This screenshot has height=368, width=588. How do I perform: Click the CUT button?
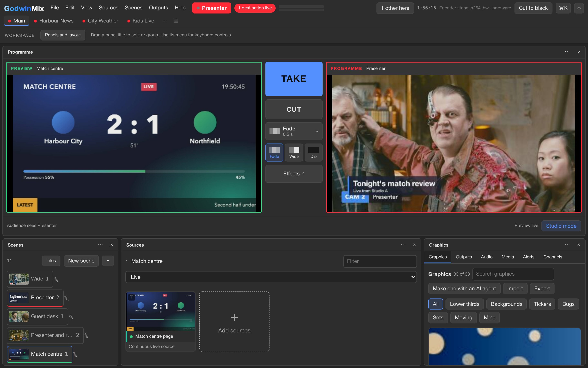294,109
